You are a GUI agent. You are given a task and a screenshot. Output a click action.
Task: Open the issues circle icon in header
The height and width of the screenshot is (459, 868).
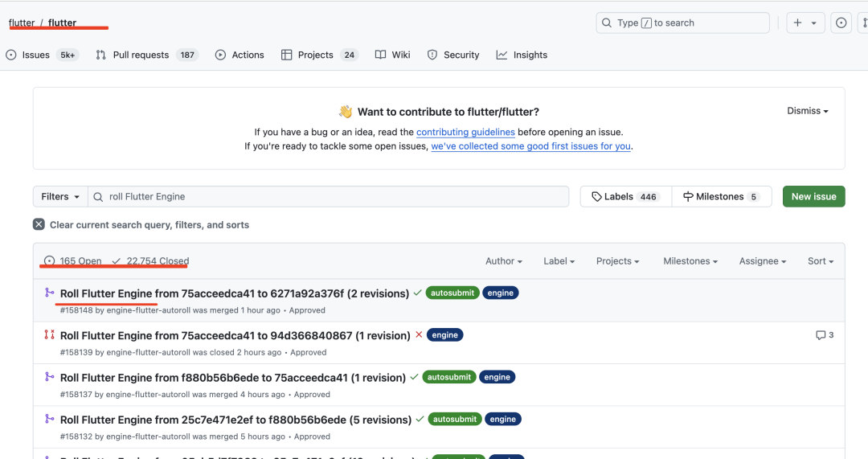point(841,23)
